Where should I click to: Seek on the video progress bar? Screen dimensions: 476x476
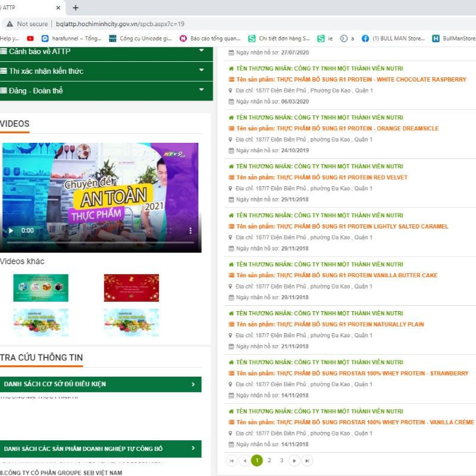tap(101, 243)
